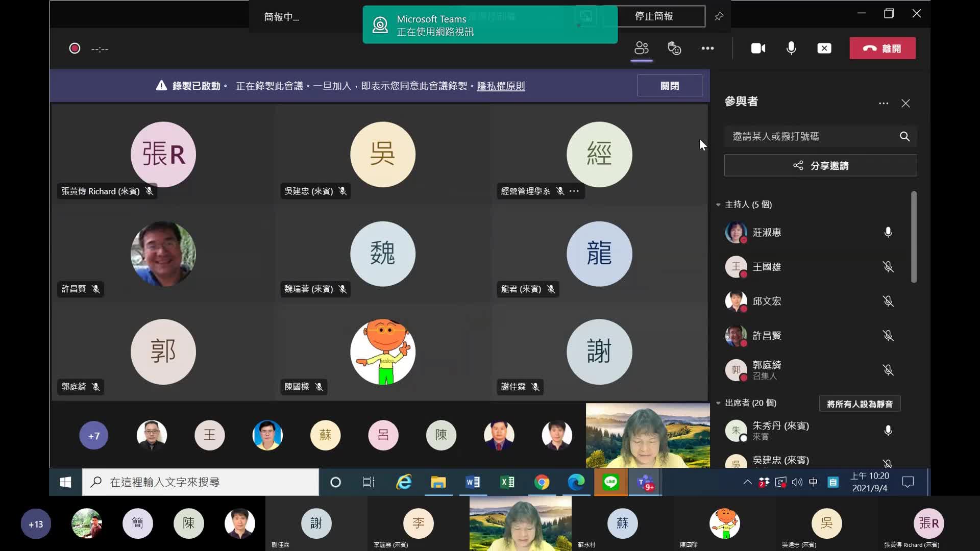Click 停止簡報 to stop presenting
The height and width of the screenshot is (551, 980).
pos(654,16)
